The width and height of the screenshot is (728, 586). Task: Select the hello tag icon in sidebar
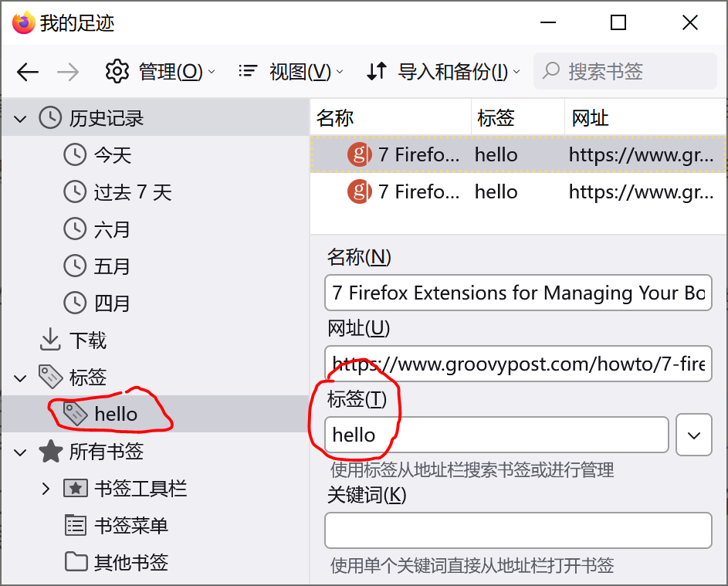(x=75, y=414)
